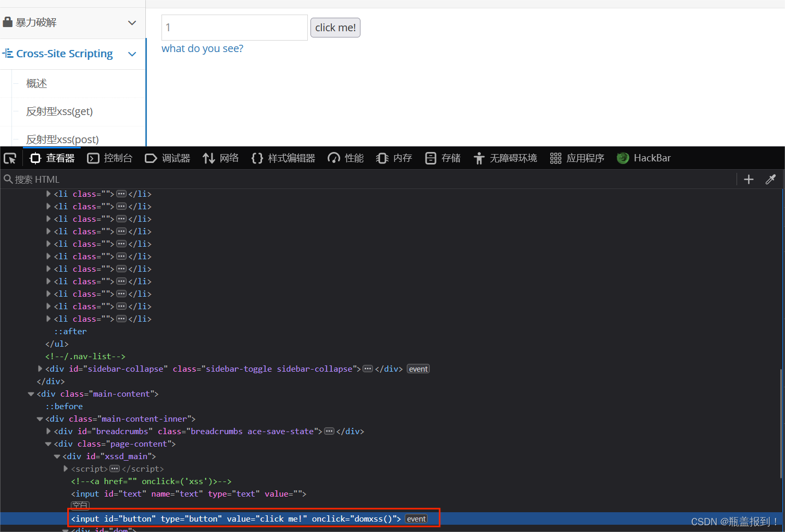Open the "what do you see?" link
Viewport: 785px width, 532px height.
coord(202,48)
